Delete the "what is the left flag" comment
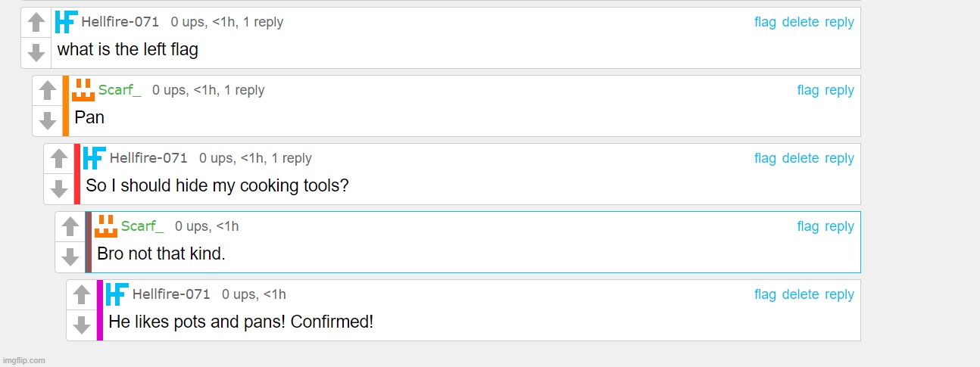This screenshot has width=980, height=367. (801, 22)
